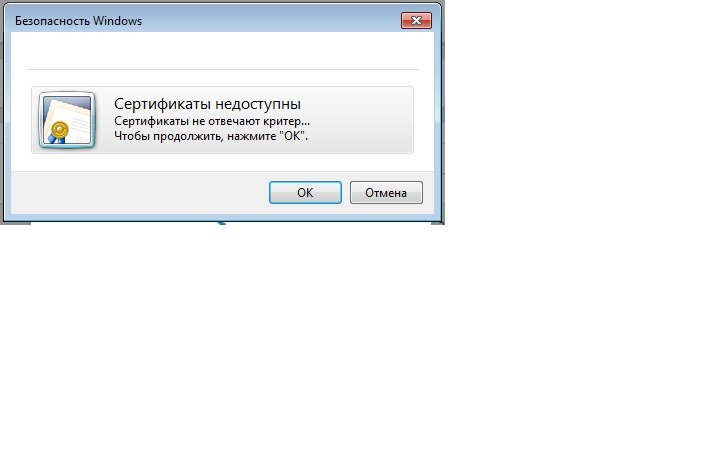Confirm the dialog with the OK button
Viewport: 725px width, 469px height.
[305, 192]
